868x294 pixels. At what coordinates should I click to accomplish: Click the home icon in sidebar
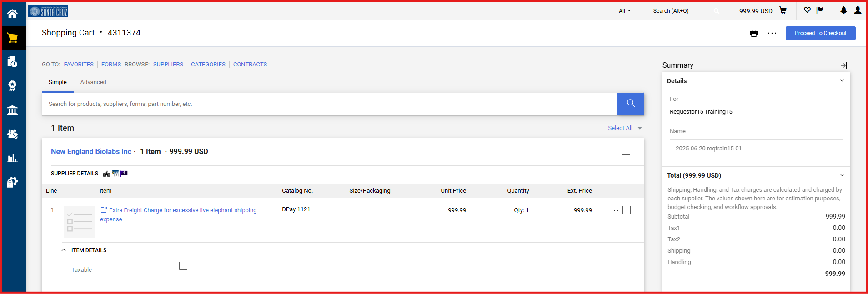(12, 14)
